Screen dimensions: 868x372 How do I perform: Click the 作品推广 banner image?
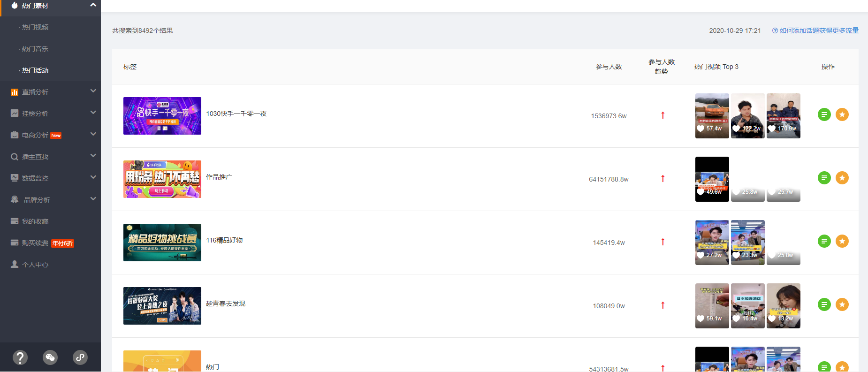162,179
